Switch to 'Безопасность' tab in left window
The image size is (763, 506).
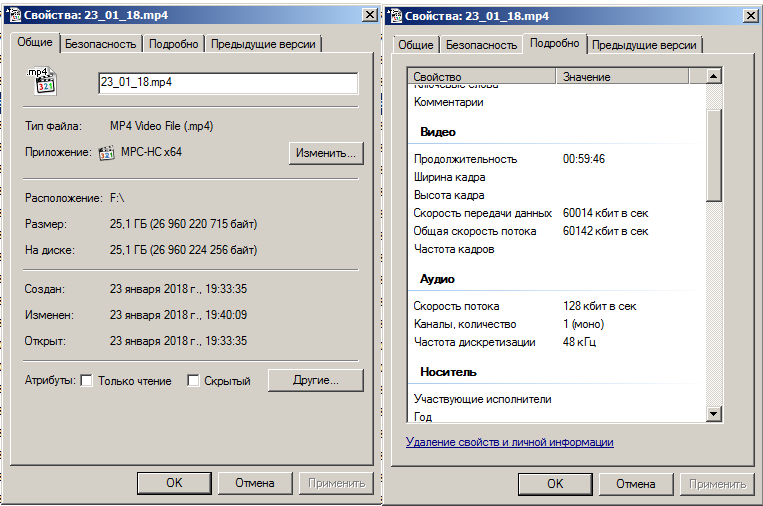click(x=100, y=44)
